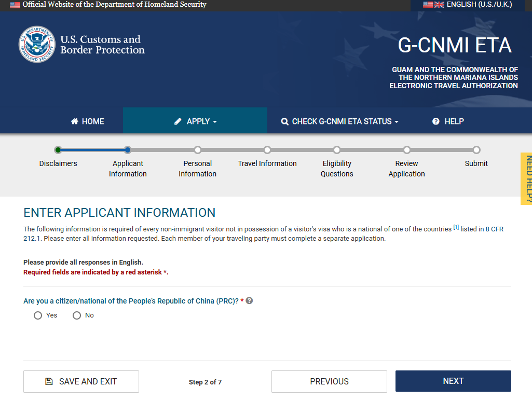Expand the CHECK G-CNMI ETA STATUS dropdown

point(339,121)
